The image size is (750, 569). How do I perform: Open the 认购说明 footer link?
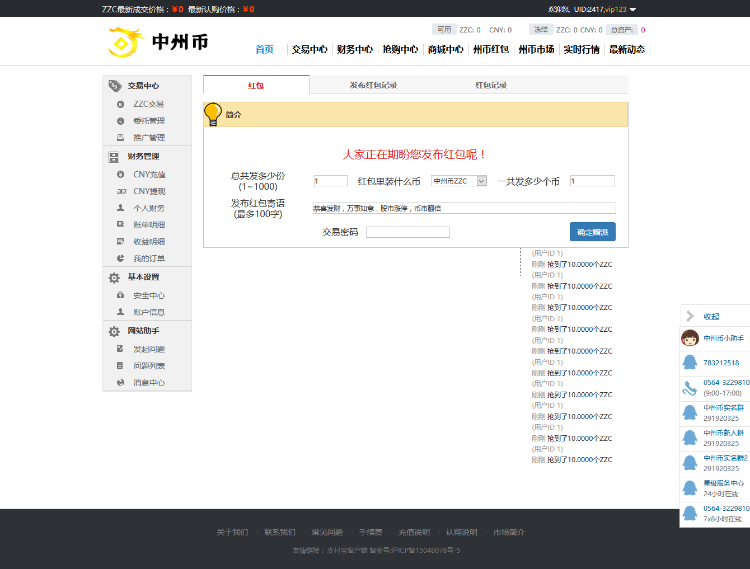(462, 532)
